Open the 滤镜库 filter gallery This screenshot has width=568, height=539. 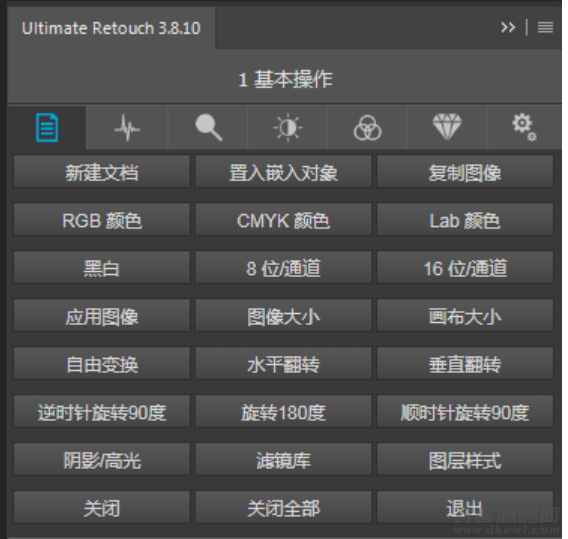pyautogui.click(x=283, y=460)
